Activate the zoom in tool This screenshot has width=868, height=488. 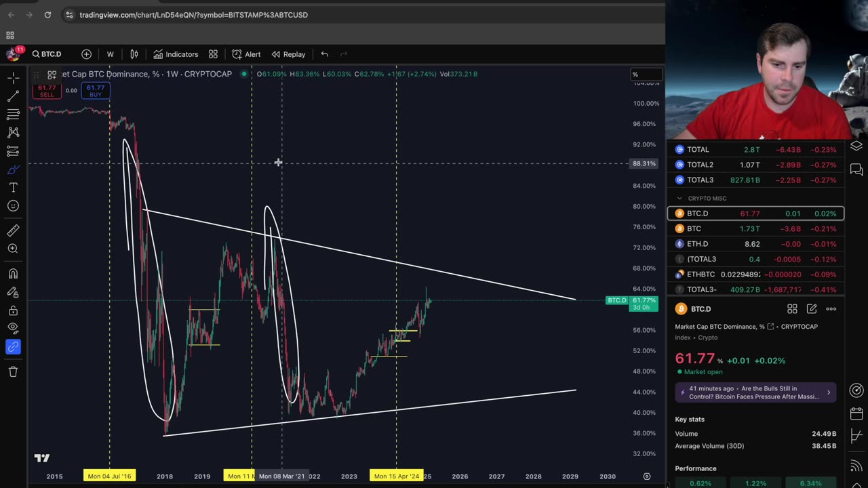pyautogui.click(x=13, y=249)
